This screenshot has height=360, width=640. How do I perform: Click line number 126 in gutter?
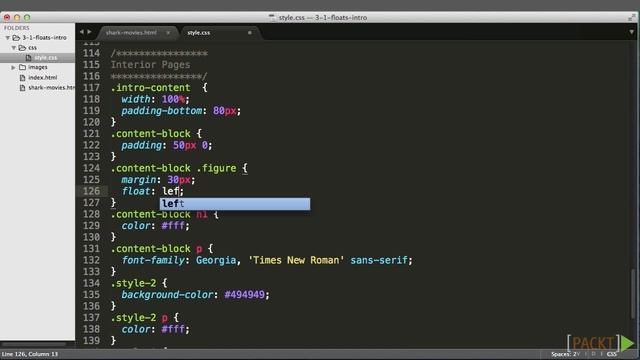click(91, 191)
